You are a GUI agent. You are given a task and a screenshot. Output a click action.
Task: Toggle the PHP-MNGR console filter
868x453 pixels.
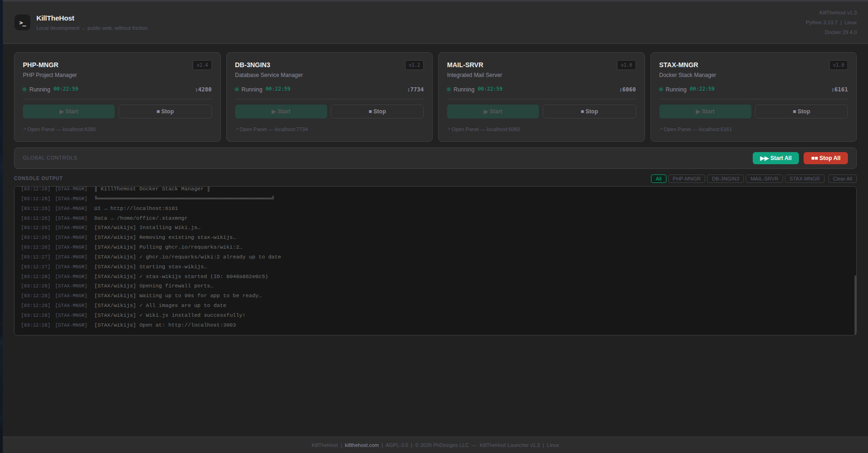pos(686,179)
